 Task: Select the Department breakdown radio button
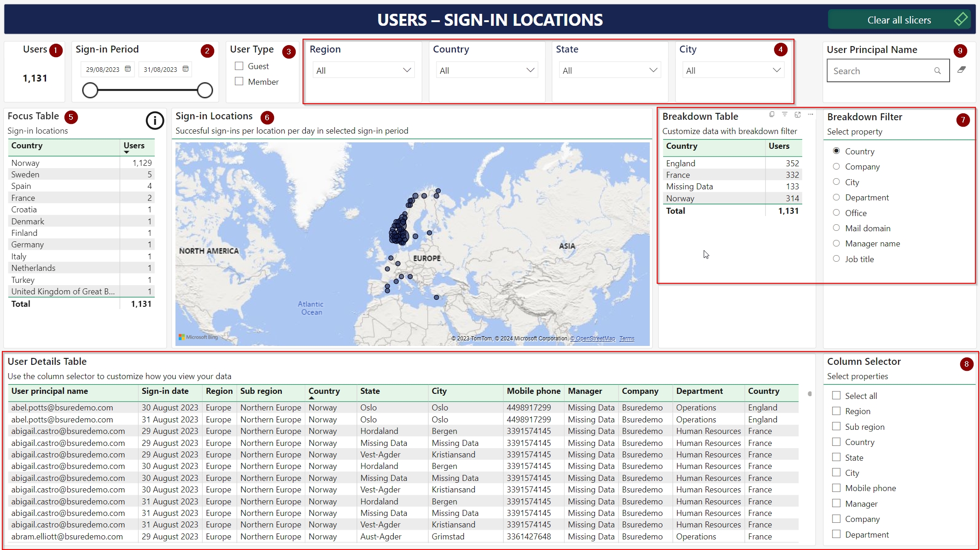(x=836, y=197)
